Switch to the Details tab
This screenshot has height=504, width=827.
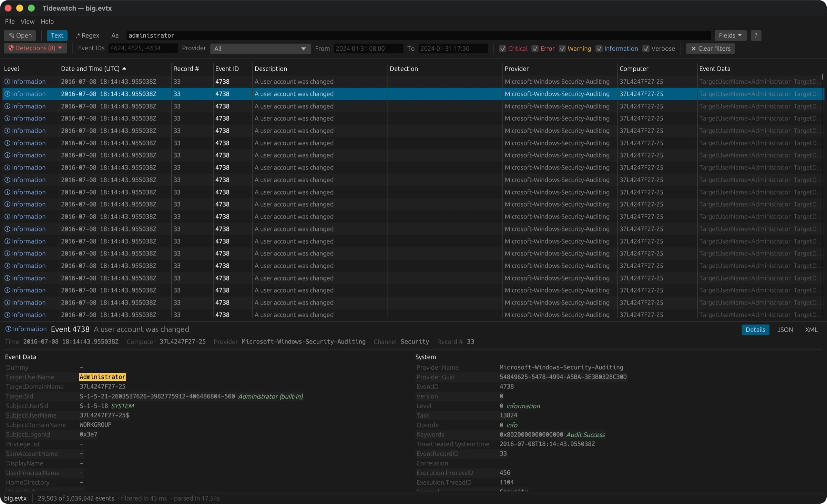pyautogui.click(x=755, y=330)
